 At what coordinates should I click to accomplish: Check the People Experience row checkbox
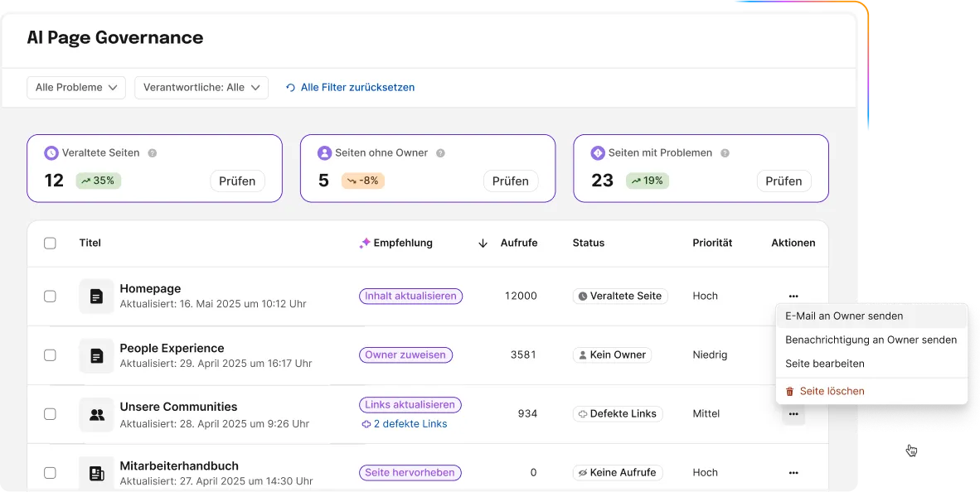pyautogui.click(x=50, y=355)
